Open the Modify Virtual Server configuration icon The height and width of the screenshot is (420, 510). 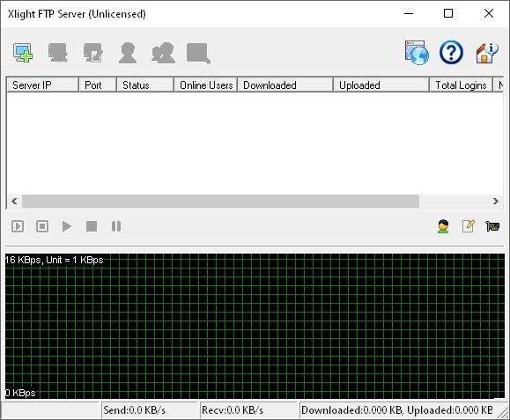(93, 53)
